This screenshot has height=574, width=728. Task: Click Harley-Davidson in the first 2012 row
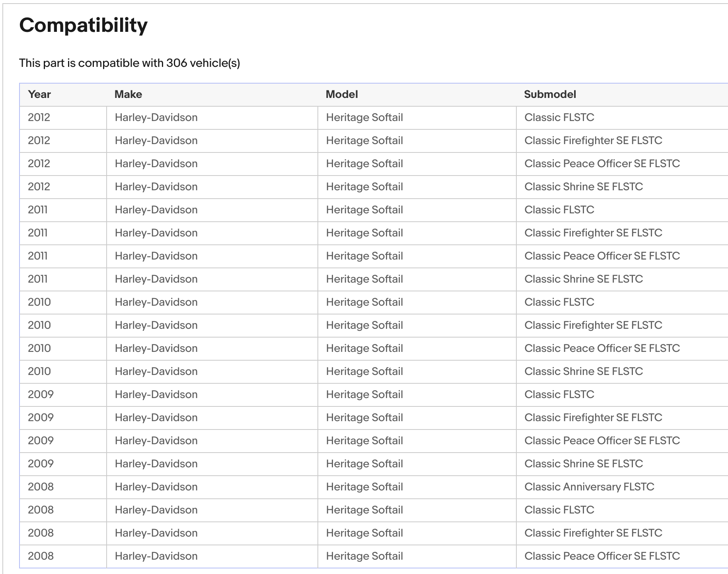(x=156, y=117)
